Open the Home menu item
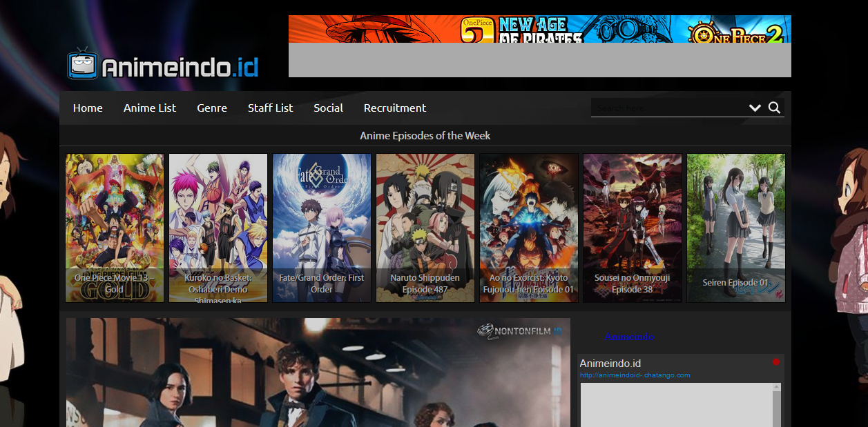Image resolution: width=868 pixels, height=427 pixels. (x=88, y=108)
